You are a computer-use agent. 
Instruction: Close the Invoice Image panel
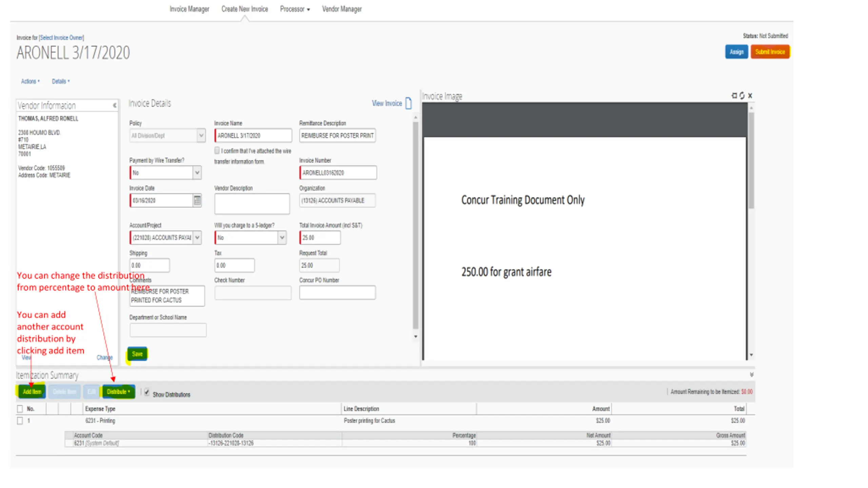750,96
